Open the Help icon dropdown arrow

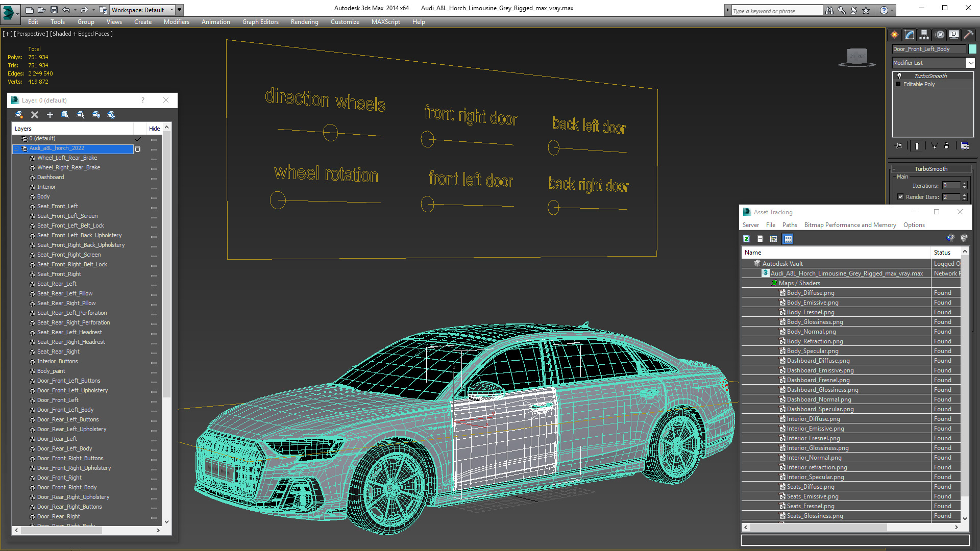pyautogui.click(x=892, y=10)
